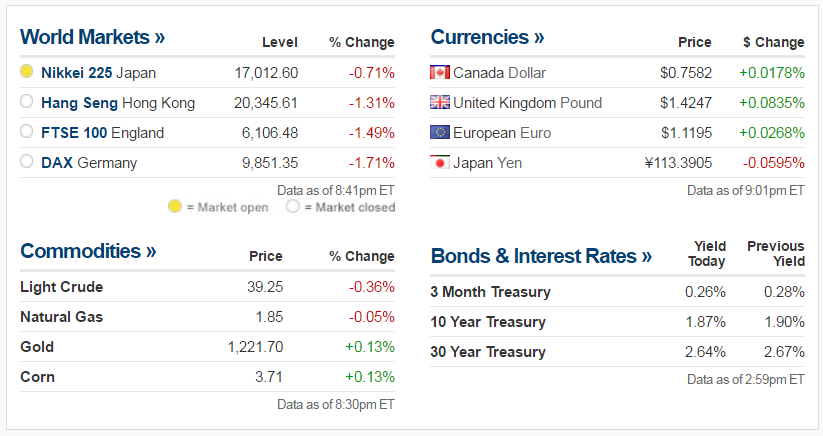
Task: Click the United Kingdom flag icon
Action: tap(439, 102)
